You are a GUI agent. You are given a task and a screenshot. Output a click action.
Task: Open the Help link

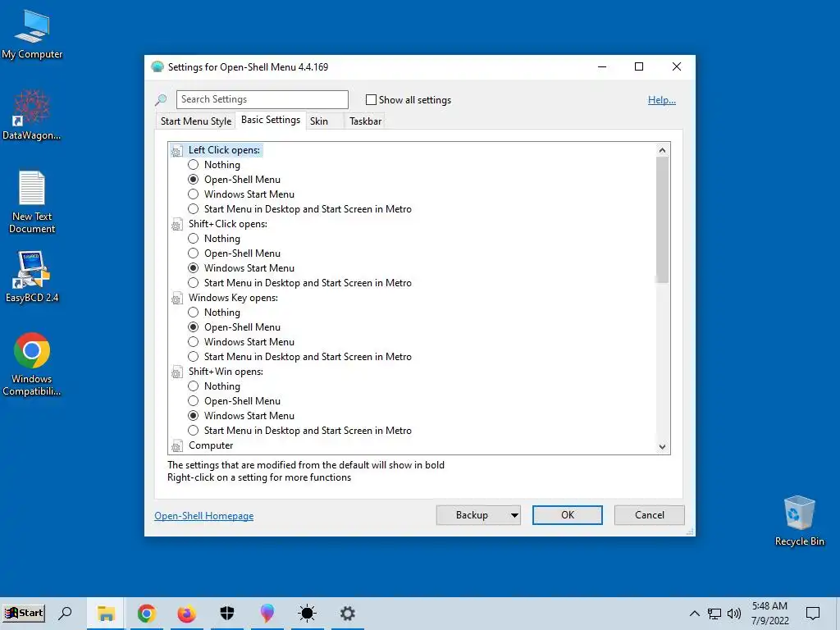pyautogui.click(x=662, y=99)
